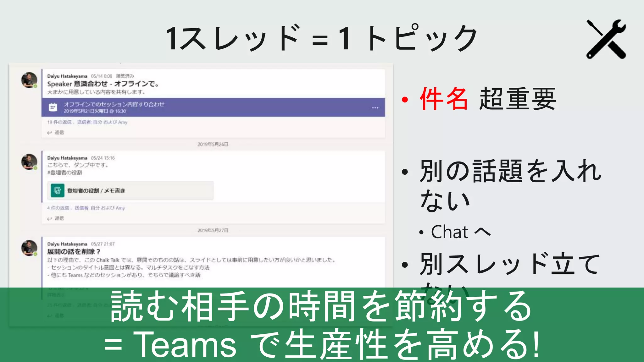644x362 pixels.
Task: Click the avatar on the 展開の話を削除 post
Action: coord(29,248)
